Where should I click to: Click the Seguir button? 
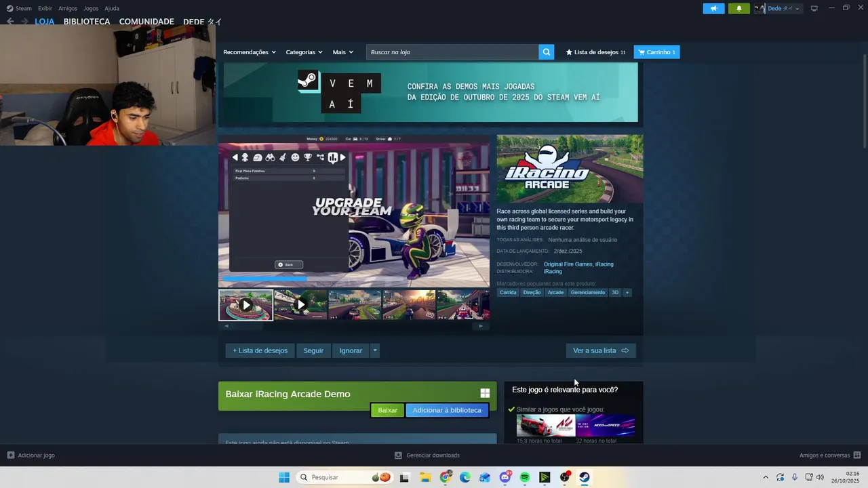[313, 350]
